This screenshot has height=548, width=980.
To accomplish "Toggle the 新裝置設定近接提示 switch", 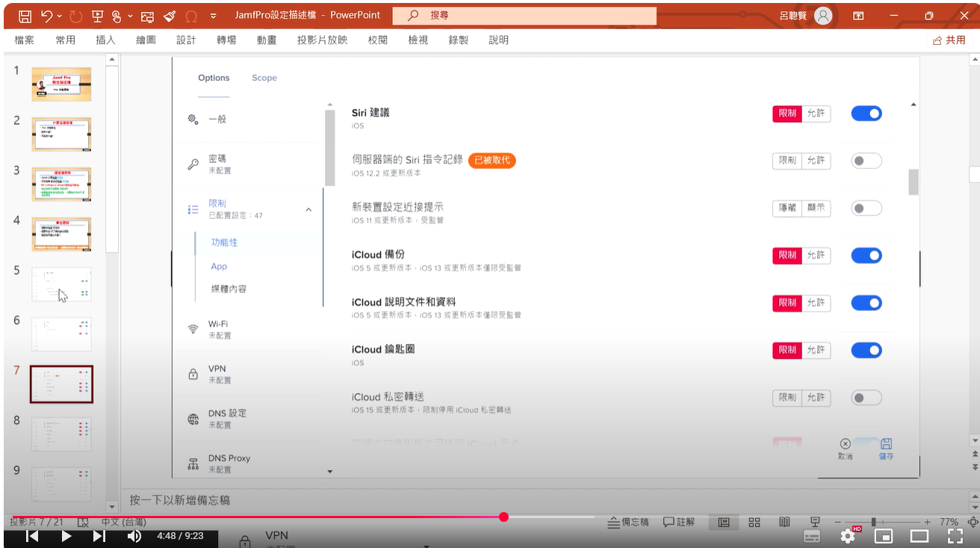I will [x=866, y=209].
